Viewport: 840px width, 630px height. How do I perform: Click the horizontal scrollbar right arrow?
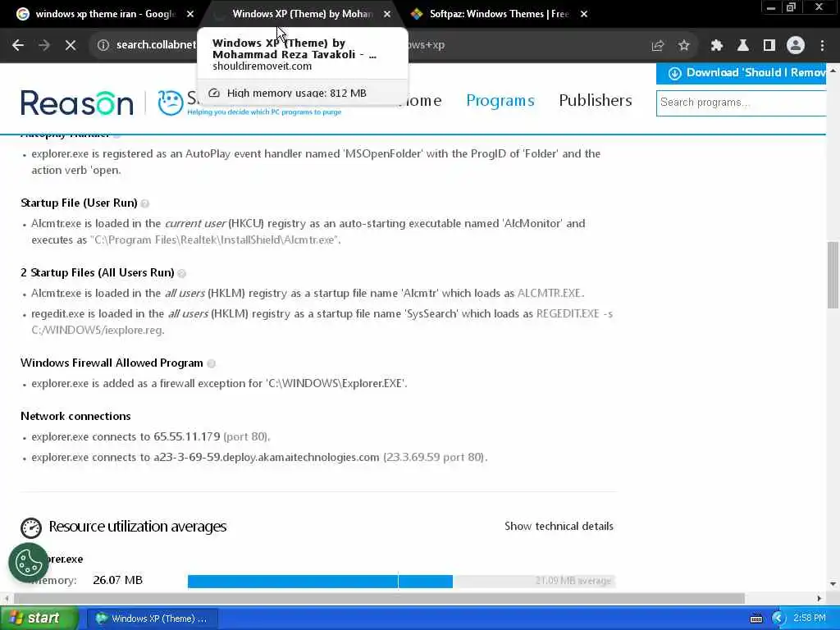coord(819,598)
